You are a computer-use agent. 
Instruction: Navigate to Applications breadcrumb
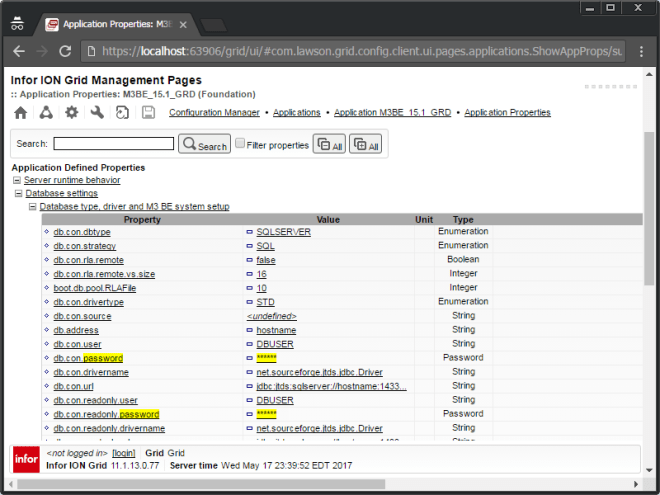pyautogui.click(x=297, y=113)
